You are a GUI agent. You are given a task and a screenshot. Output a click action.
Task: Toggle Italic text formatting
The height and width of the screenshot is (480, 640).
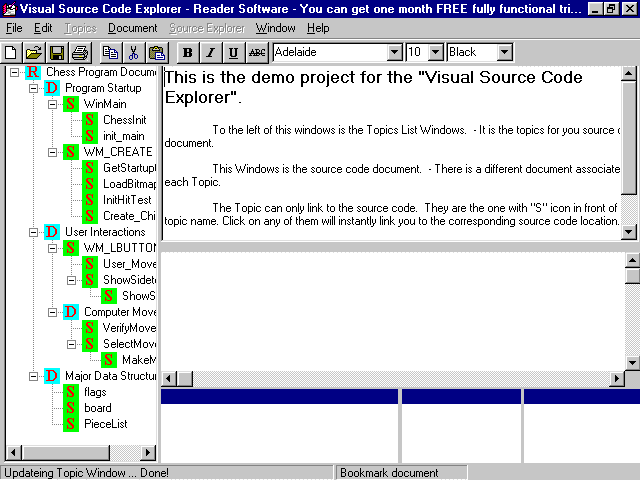[211, 52]
